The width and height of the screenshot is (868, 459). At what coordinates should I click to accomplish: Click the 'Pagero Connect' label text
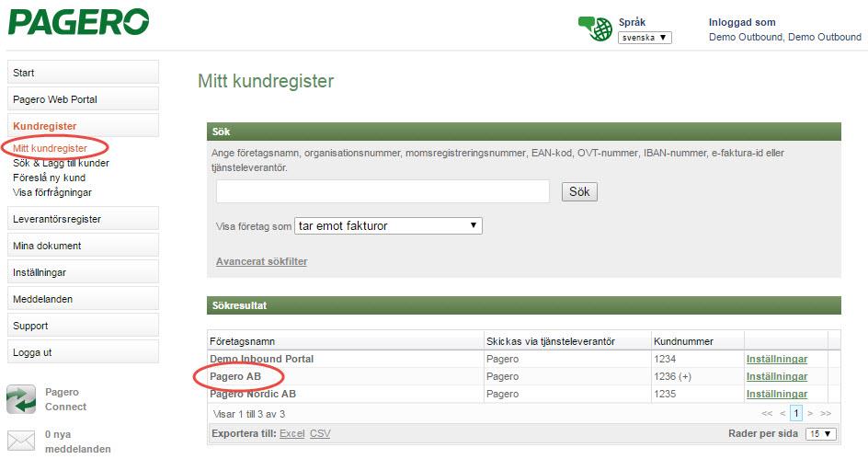[x=65, y=399]
